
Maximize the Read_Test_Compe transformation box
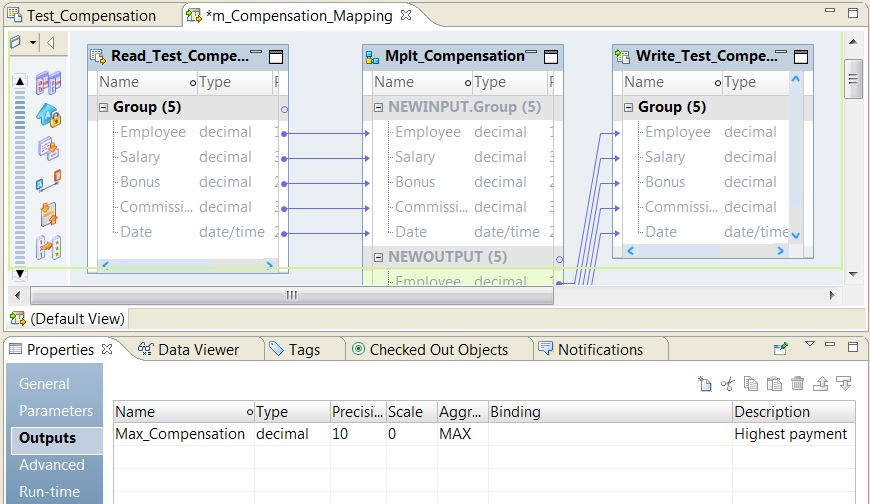point(276,57)
